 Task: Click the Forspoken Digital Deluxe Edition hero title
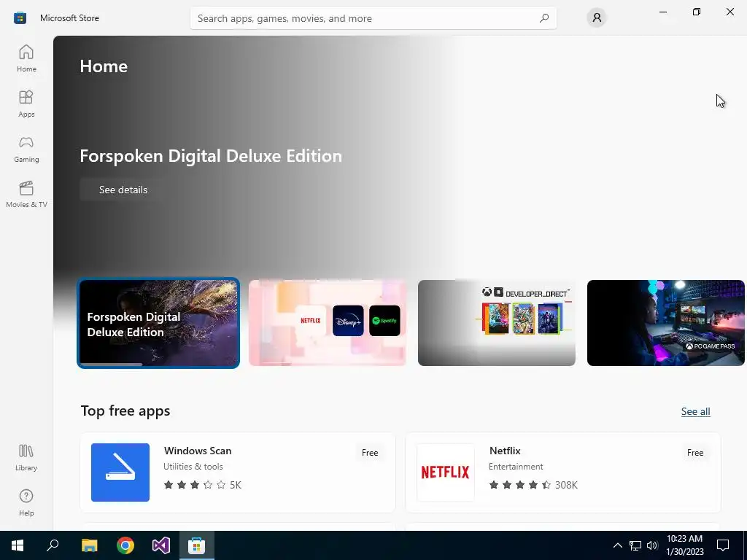pos(211,156)
